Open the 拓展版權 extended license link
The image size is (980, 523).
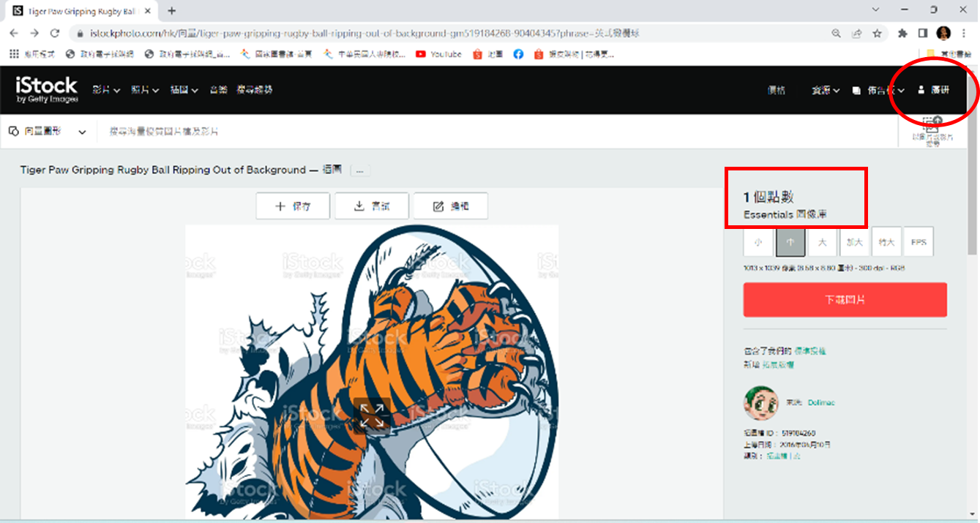tap(779, 364)
